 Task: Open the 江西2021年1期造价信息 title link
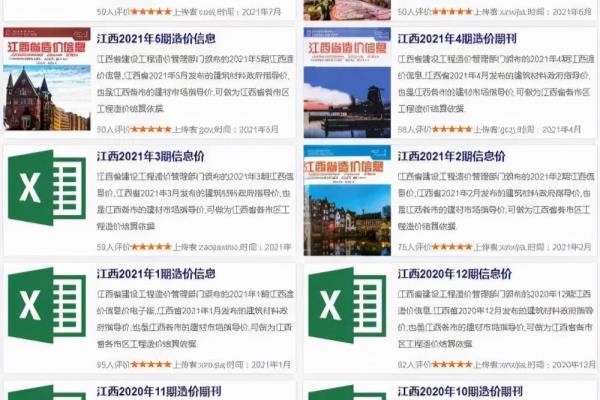coord(156,274)
